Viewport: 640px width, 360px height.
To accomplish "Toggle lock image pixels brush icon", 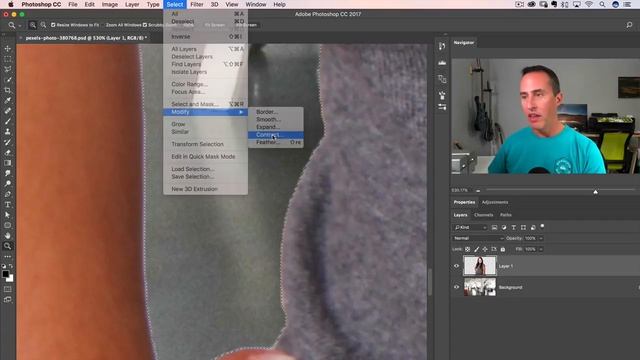I will [476, 249].
